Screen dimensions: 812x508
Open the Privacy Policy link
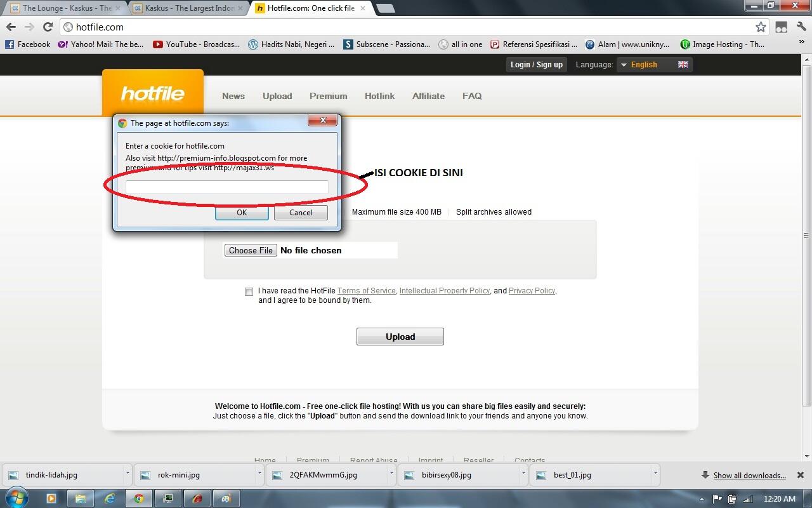click(x=532, y=291)
